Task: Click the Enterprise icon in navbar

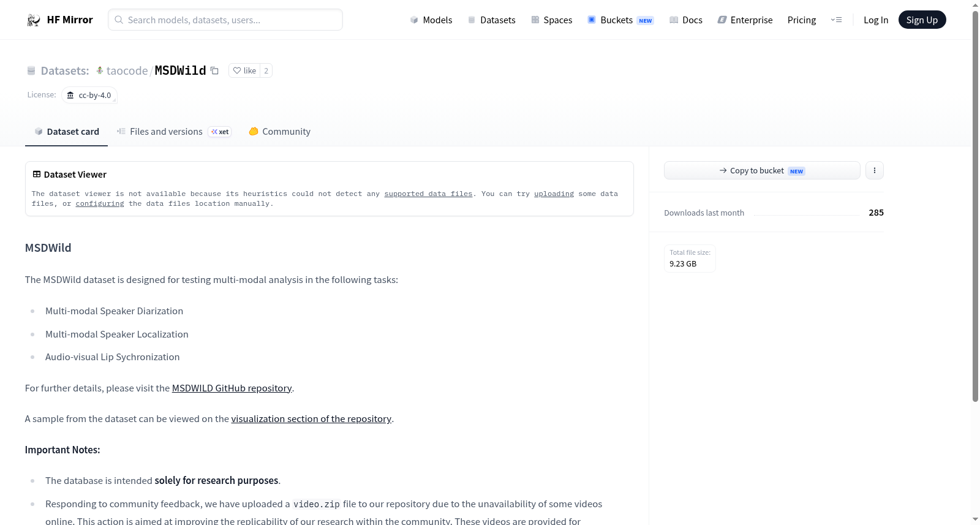Action: [x=722, y=20]
